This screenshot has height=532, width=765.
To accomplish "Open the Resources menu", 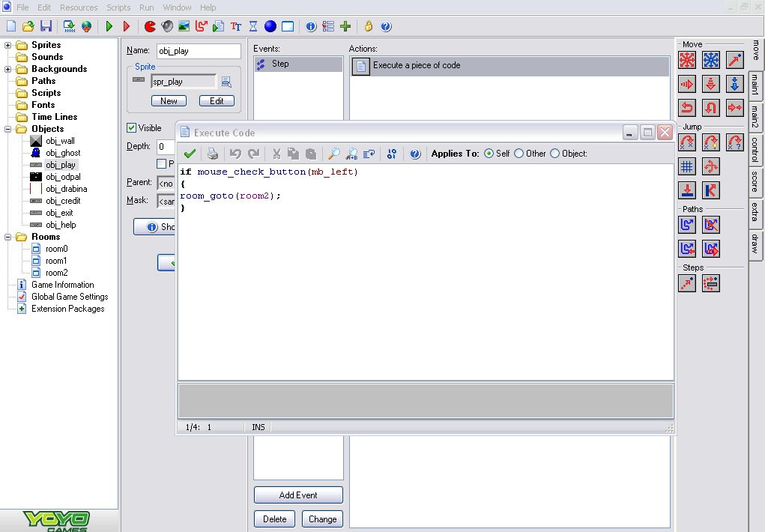I will click(x=79, y=7).
